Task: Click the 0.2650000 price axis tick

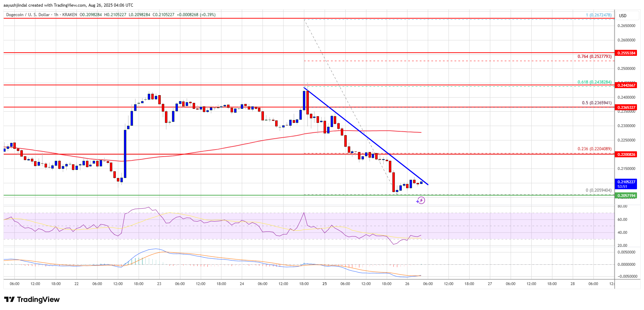Action: [626, 26]
